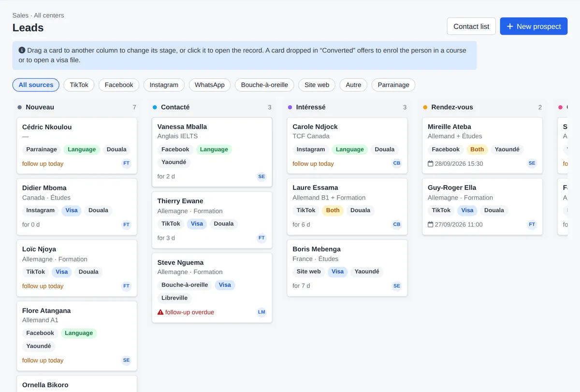Open the Contact list
This screenshot has width=580, height=392.
tap(471, 26)
